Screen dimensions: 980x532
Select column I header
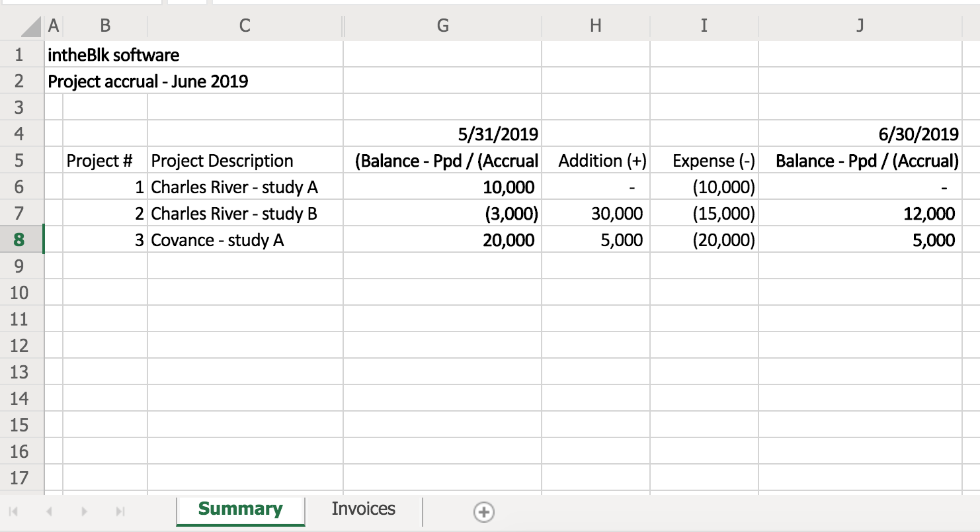(704, 26)
